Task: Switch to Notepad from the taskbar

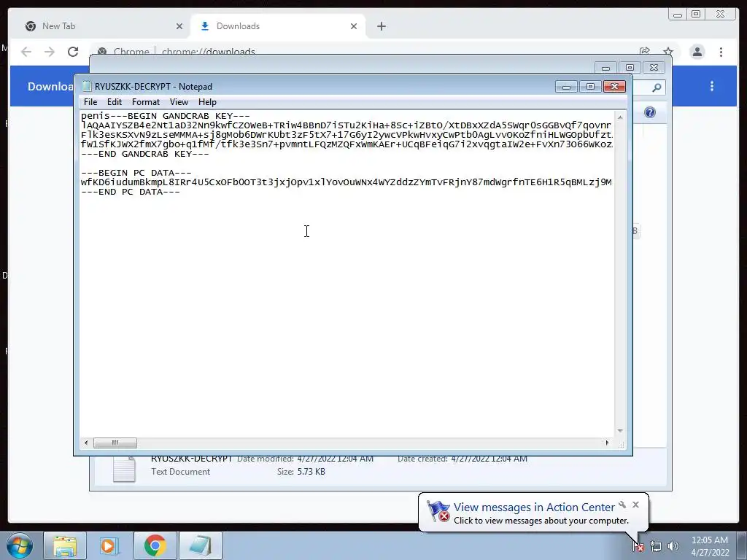Action: coord(200,545)
